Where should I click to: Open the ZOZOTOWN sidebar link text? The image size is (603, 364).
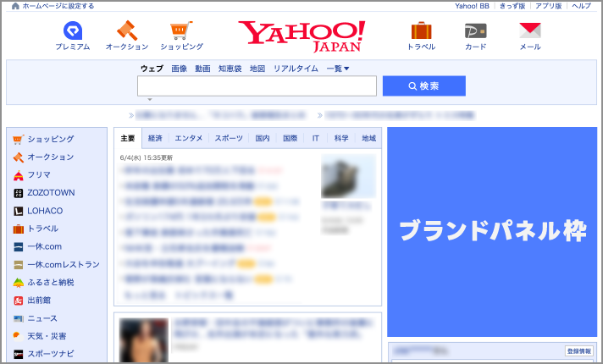pyautogui.click(x=51, y=193)
